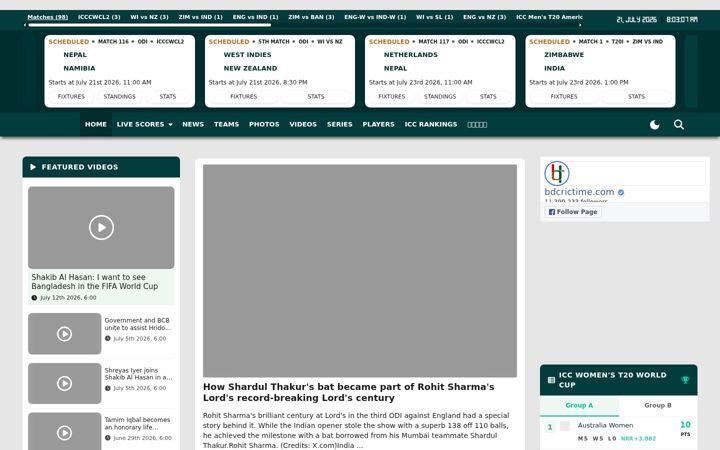This screenshot has width=720, height=450.
Task: Click the bdcrictime.com logo avatar
Action: coord(557,173)
